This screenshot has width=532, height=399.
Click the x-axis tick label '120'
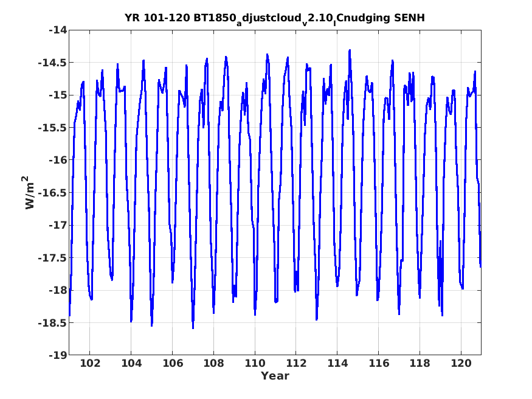tap(461, 363)
